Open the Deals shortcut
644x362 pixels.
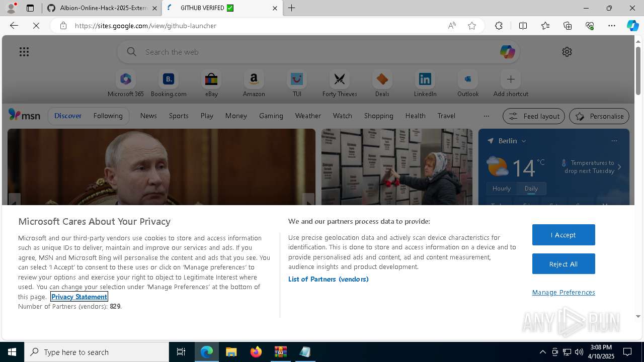pos(382,84)
